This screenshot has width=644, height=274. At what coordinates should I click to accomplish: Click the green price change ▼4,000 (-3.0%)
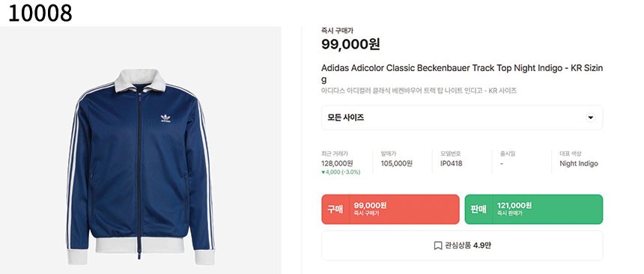341,172
